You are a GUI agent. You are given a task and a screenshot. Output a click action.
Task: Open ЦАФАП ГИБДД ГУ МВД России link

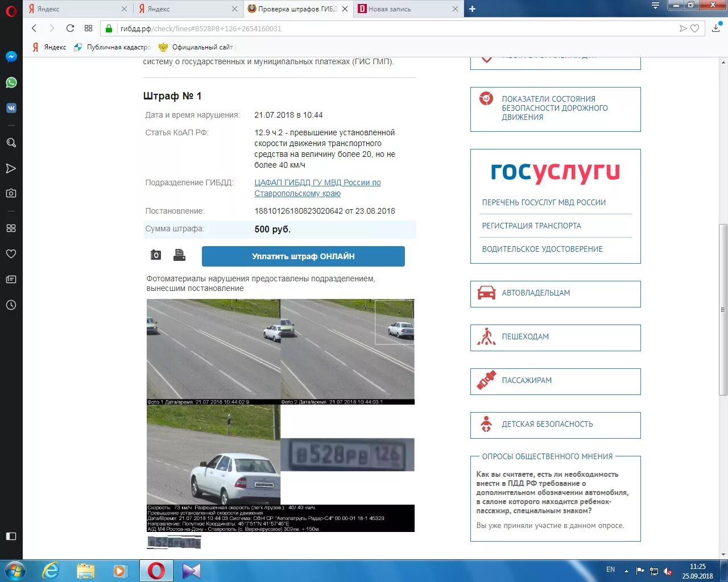[317, 188]
